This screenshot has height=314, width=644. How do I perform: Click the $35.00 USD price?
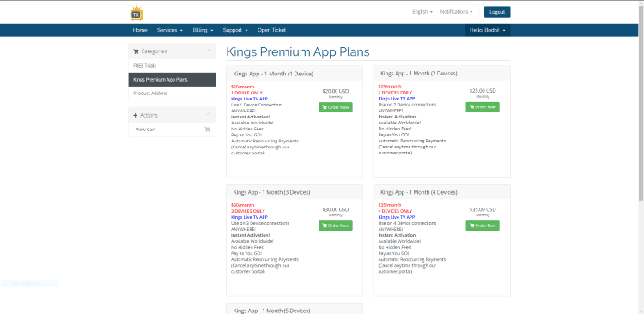tap(483, 209)
